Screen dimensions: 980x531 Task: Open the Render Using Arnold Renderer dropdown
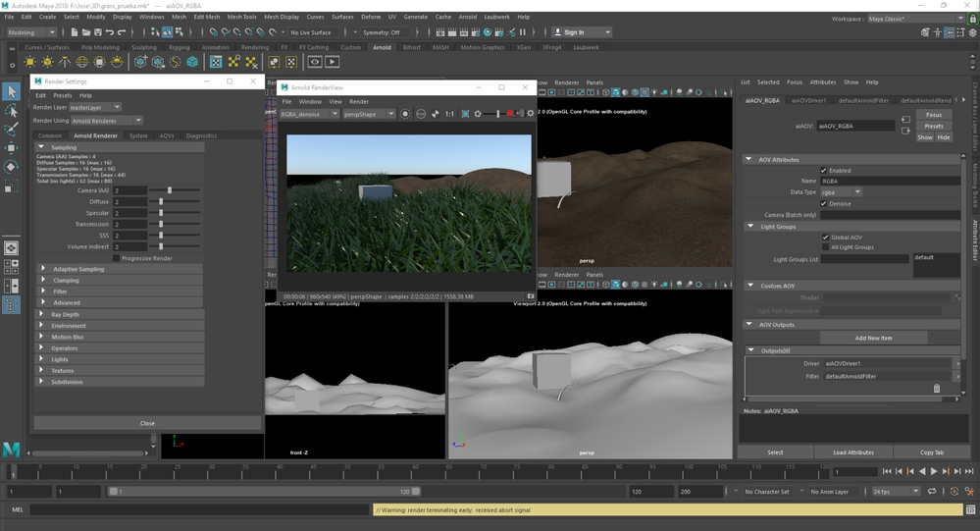[x=107, y=121]
